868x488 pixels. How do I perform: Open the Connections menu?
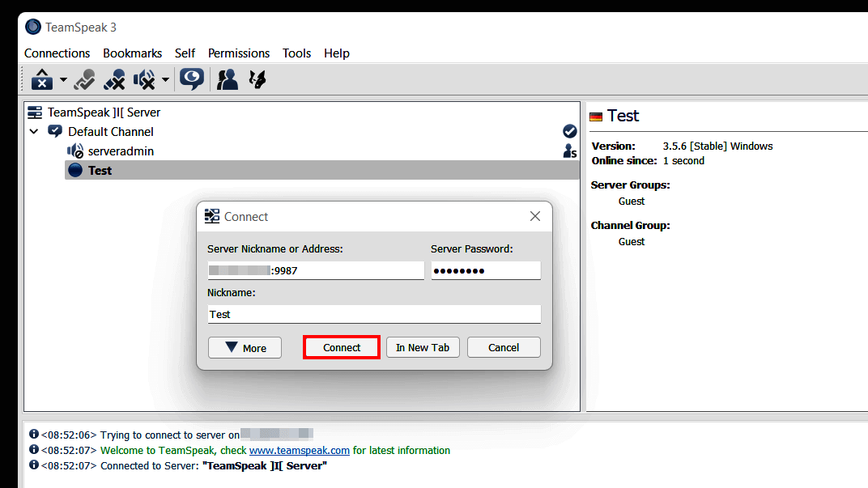[57, 53]
